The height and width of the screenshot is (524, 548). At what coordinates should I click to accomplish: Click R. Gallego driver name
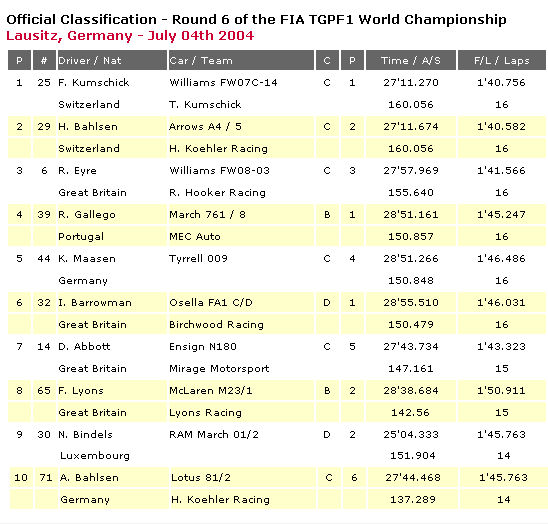click(87, 215)
